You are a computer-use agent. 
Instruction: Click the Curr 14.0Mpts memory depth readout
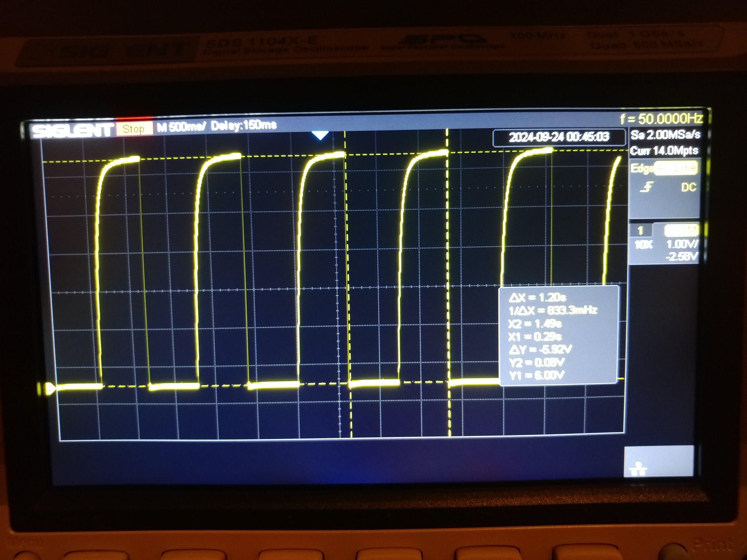tap(664, 151)
